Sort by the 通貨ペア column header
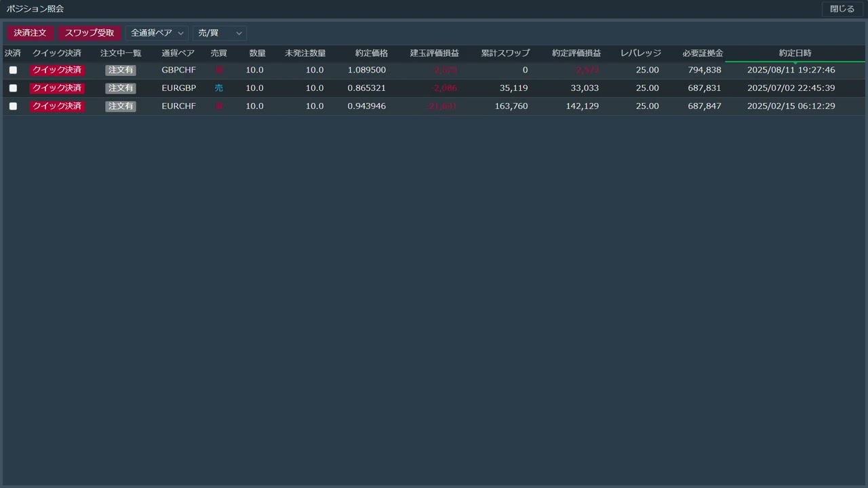The height and width of the screenshot is (488, 868). [178, 53]
